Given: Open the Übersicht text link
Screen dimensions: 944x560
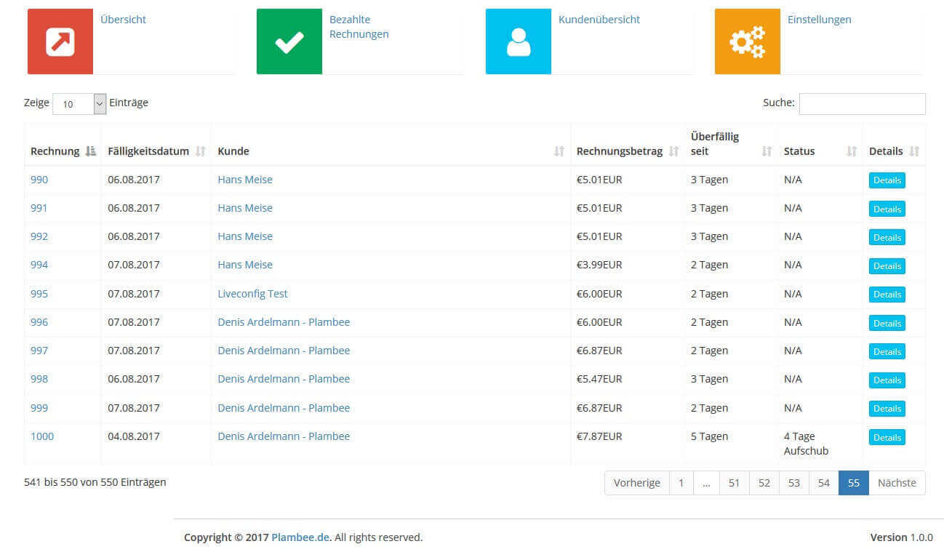Looking at the screenshot, I should coord(123,20).
